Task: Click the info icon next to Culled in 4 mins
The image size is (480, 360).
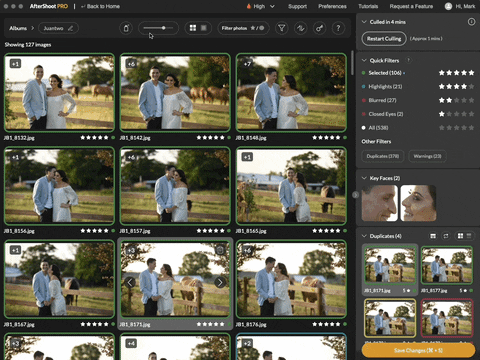Action: pyautogui.click(x=471, y=22)
